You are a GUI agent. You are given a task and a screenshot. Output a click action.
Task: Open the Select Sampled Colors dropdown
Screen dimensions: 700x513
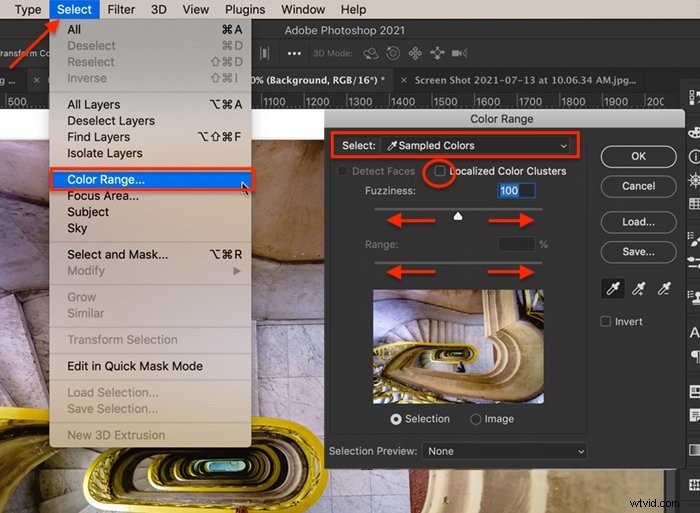(x=475, y=146)
